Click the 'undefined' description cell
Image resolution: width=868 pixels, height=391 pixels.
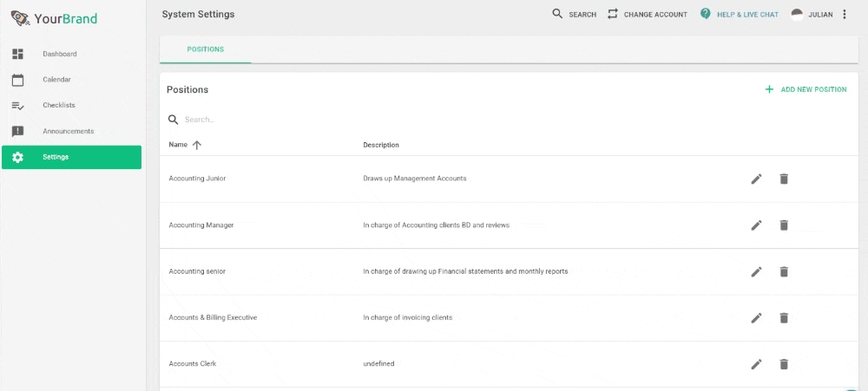point(378,364)
